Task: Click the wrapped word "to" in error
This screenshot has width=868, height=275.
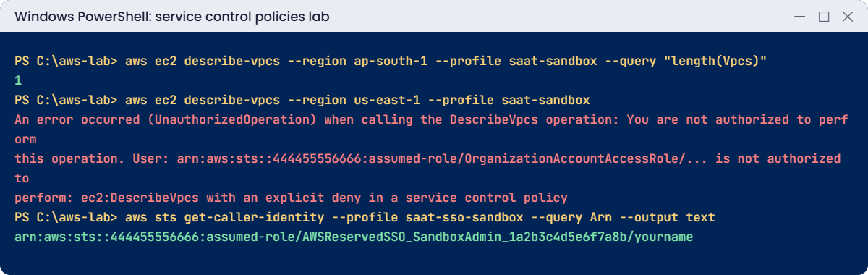Action: [22, 178]
